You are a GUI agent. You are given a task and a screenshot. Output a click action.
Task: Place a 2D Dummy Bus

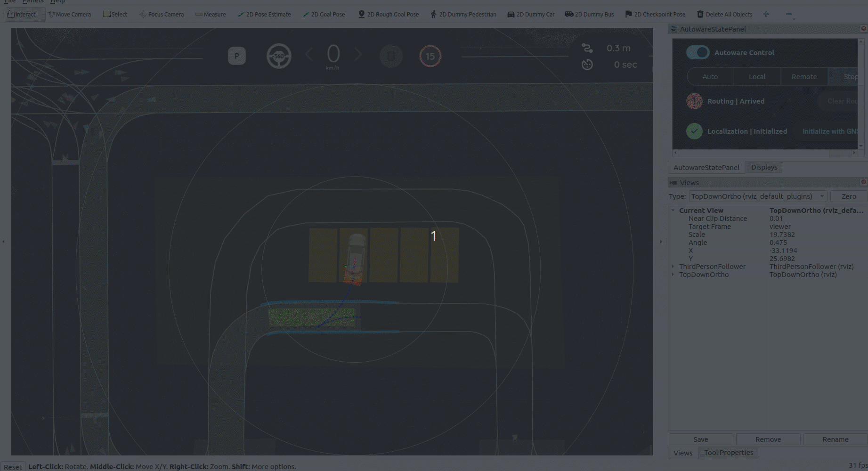[589, 14]
